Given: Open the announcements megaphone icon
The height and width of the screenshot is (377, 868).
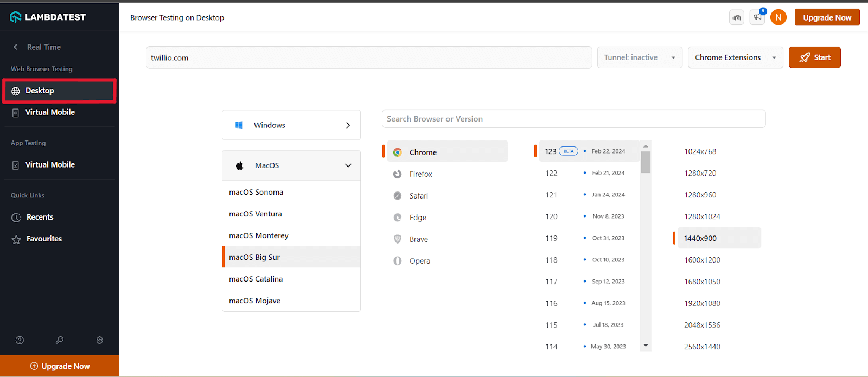Looking at the screenshot, I should click(757, 17).
